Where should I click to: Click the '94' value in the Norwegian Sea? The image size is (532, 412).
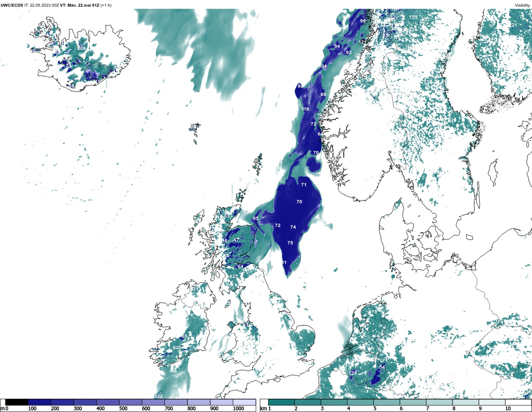337,46
